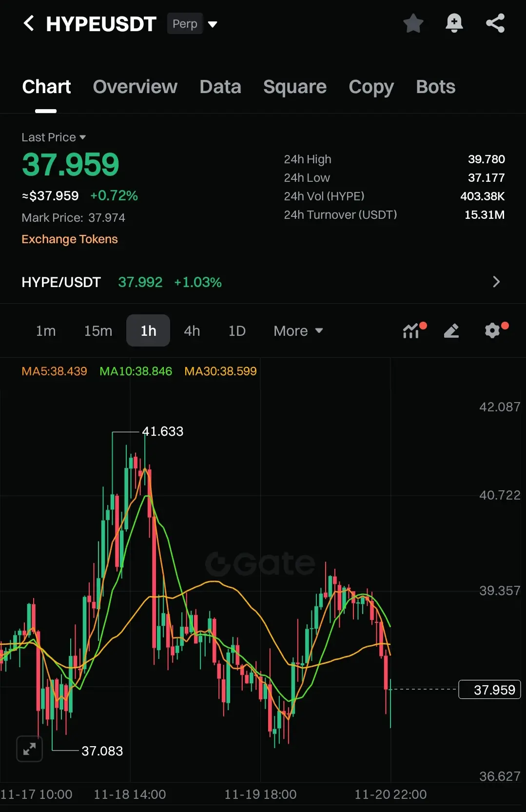Tap the HYPE/USDT spot price row
The height and width of the screenshot is (812, 526).
(x=263, y=282)
